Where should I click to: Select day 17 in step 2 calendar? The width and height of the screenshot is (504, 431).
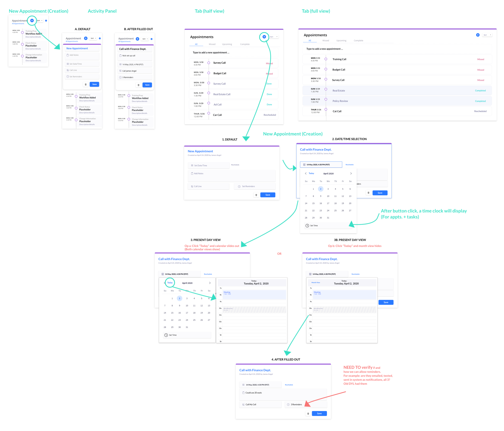[x=328, y=203]
